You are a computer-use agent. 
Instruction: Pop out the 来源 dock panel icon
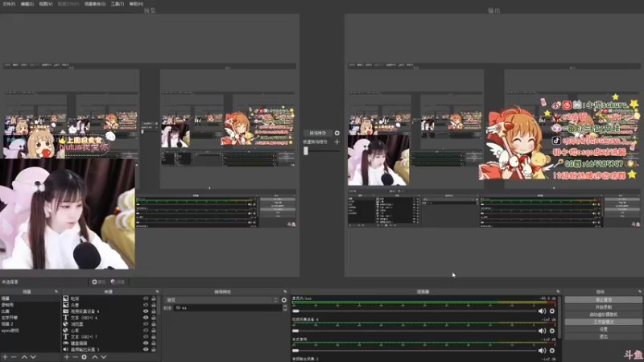(x=157, y=292)
